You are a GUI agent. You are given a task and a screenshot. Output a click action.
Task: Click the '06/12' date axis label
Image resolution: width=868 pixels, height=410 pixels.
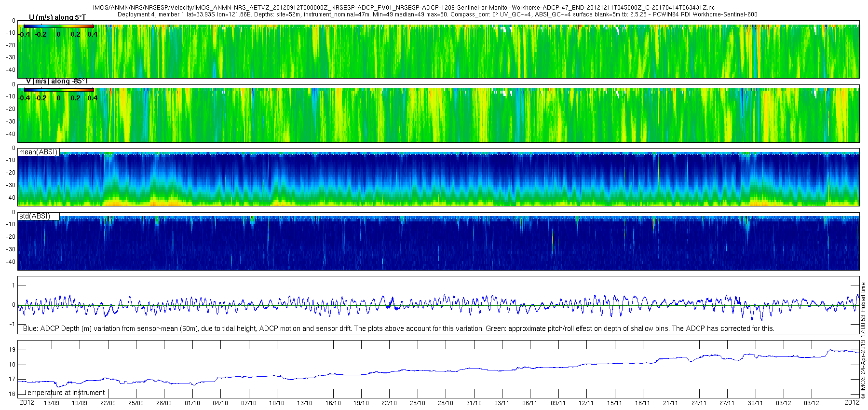pos(812,403)
